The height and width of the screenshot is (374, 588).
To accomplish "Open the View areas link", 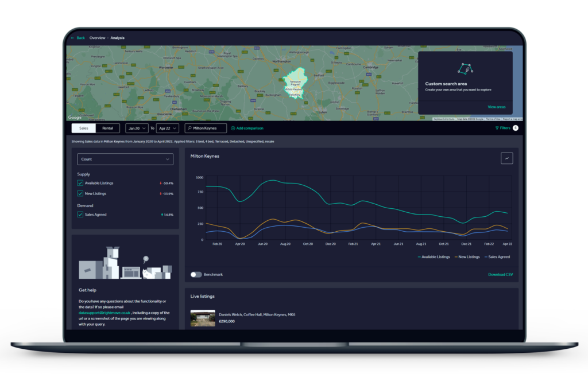I will (x=497, y=107).
